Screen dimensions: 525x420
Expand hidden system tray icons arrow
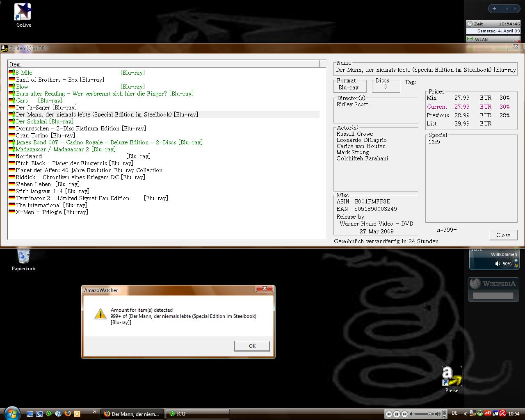(x=465, y=413)
